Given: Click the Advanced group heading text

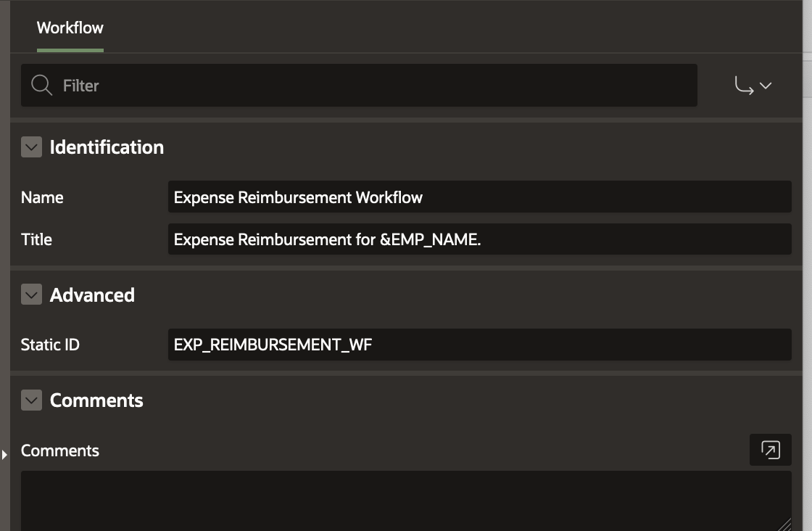Looking at the screenshot, I should pyautogui.click(x=92, y=295).
